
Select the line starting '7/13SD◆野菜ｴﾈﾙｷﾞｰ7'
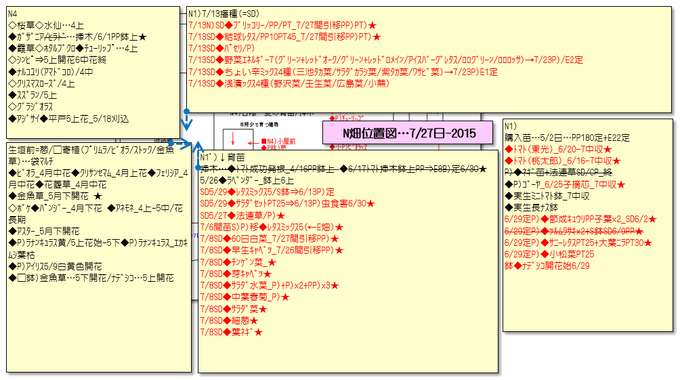pos(386,60)
